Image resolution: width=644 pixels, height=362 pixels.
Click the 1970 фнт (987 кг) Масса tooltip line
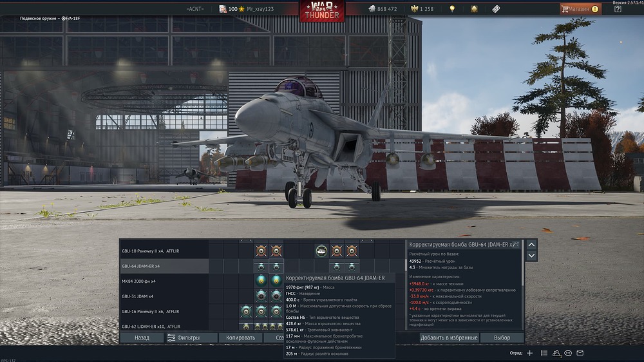pos(310,287)
